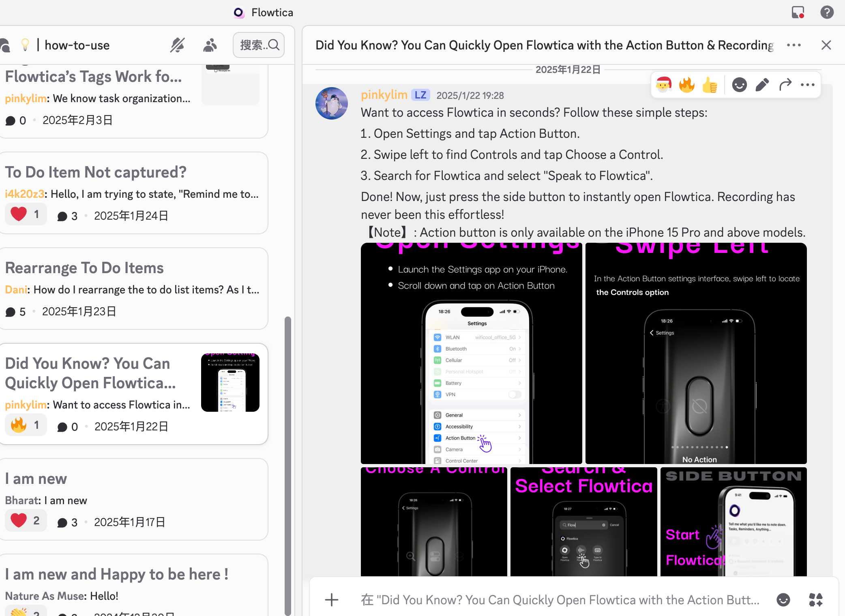Click the LZ server tag badge

coord(420,95)
